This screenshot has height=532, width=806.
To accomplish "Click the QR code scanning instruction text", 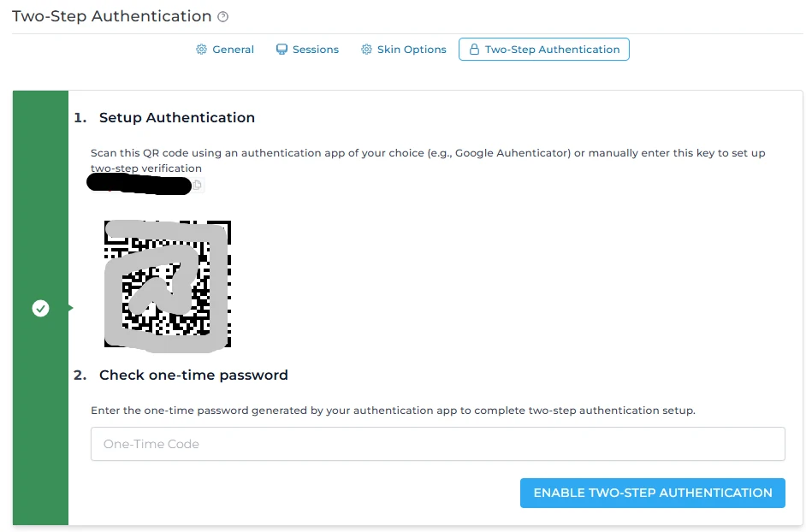I will [x=428, y=153].
